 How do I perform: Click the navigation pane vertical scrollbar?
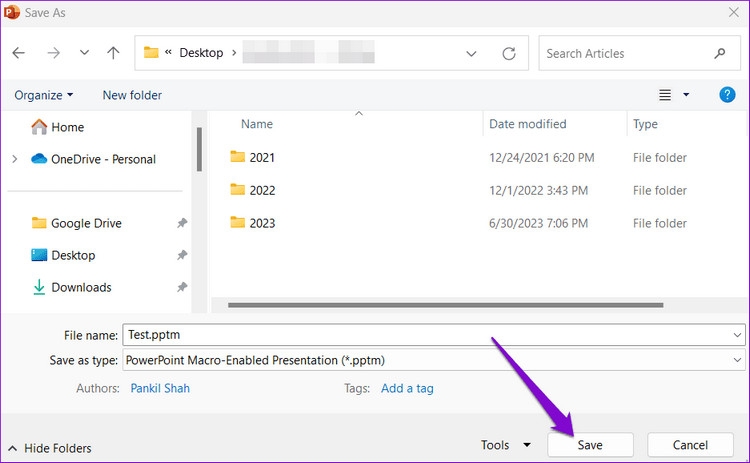pyautogui.click(x=199, y=149)
